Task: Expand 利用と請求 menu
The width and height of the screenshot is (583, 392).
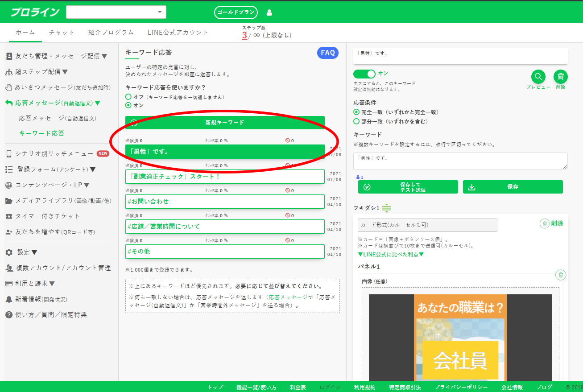Action: pyautogui.click(x=30, y=284)
